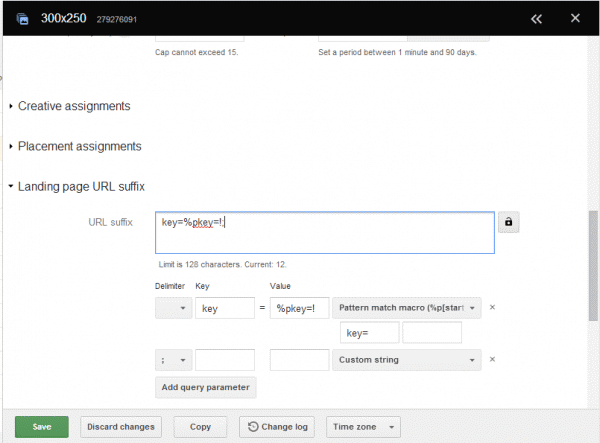Close the 300x250 panel
600x443 pixels.
(575, 18)
